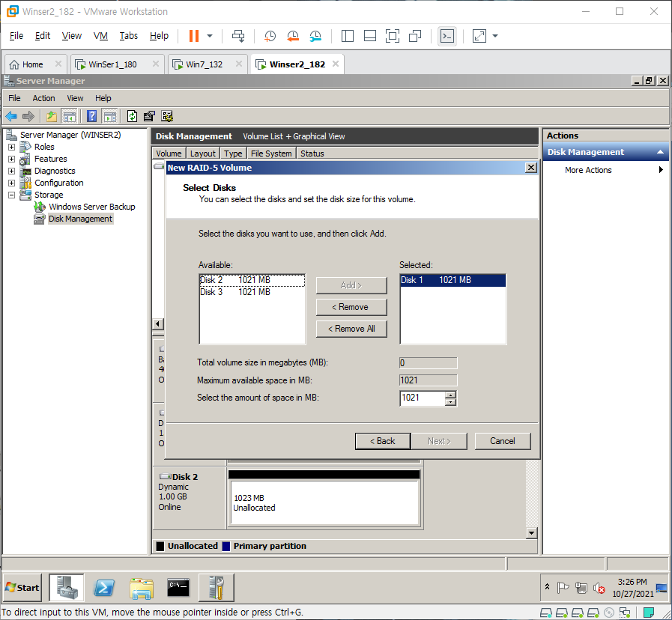Click the up one level folder icon

52,116
